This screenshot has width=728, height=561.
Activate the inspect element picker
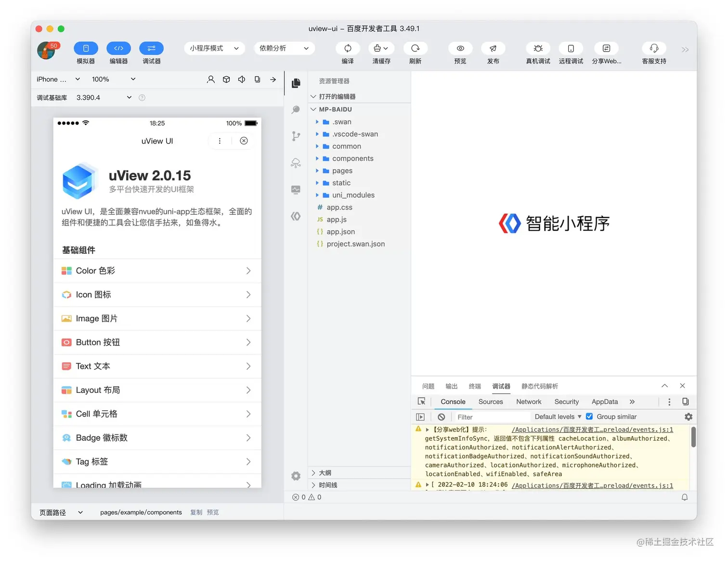pos(422,402)
